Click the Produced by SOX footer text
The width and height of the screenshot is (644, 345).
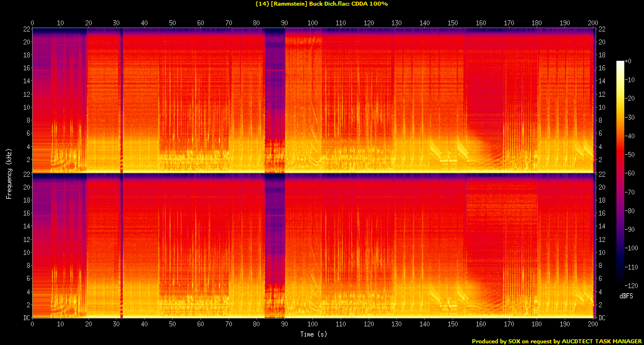pos(556,341)
